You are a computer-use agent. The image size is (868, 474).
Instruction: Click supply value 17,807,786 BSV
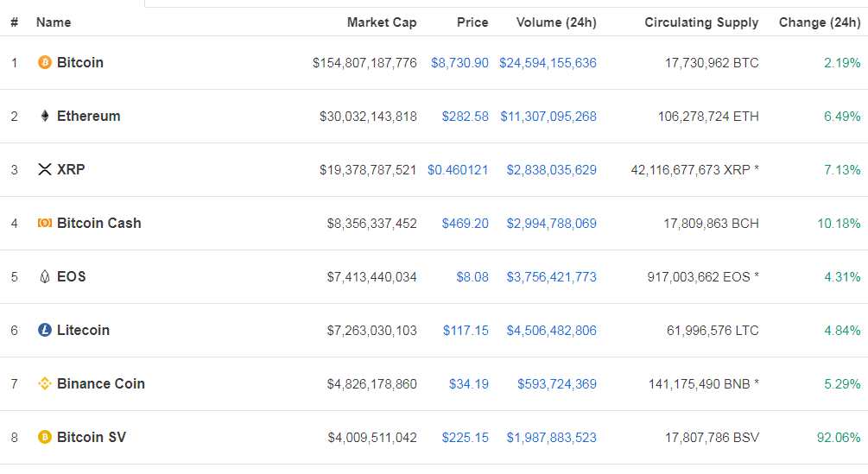click(x=712, y=438)
